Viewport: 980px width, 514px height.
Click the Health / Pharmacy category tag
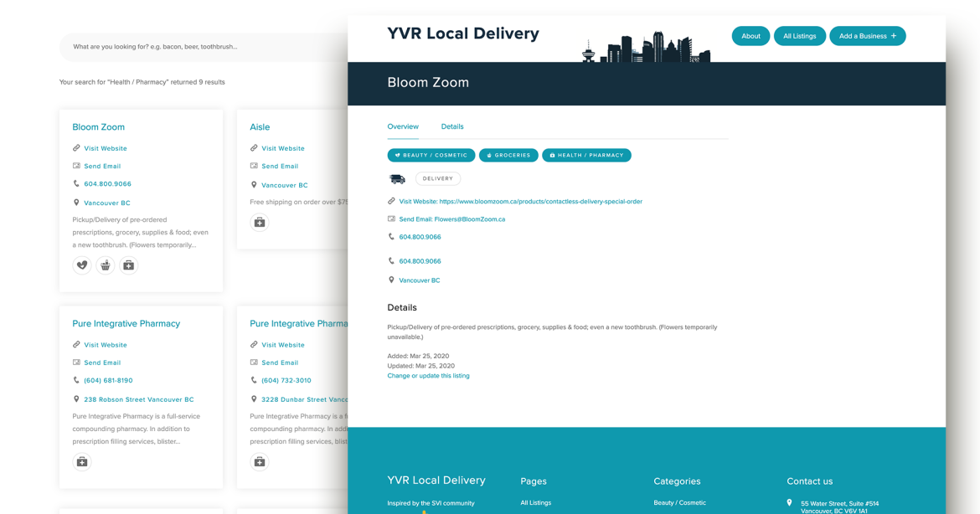click(x=586, y=156)
